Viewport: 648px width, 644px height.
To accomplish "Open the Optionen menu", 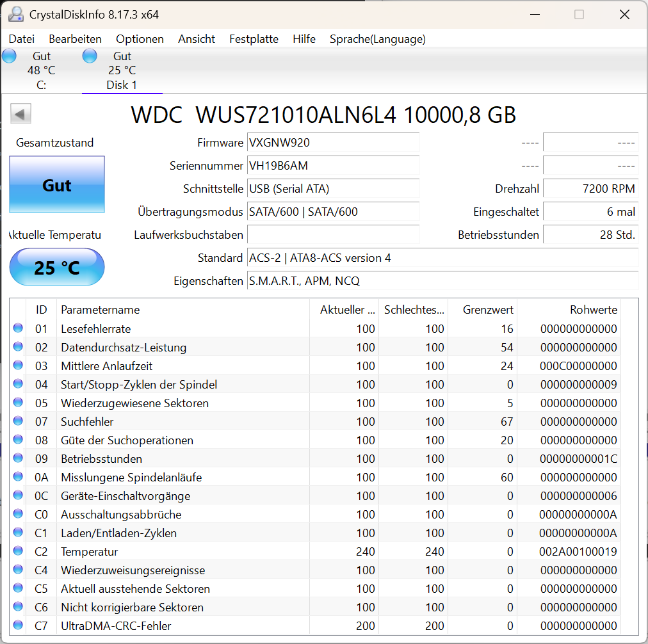I will [x=140, y=39].
